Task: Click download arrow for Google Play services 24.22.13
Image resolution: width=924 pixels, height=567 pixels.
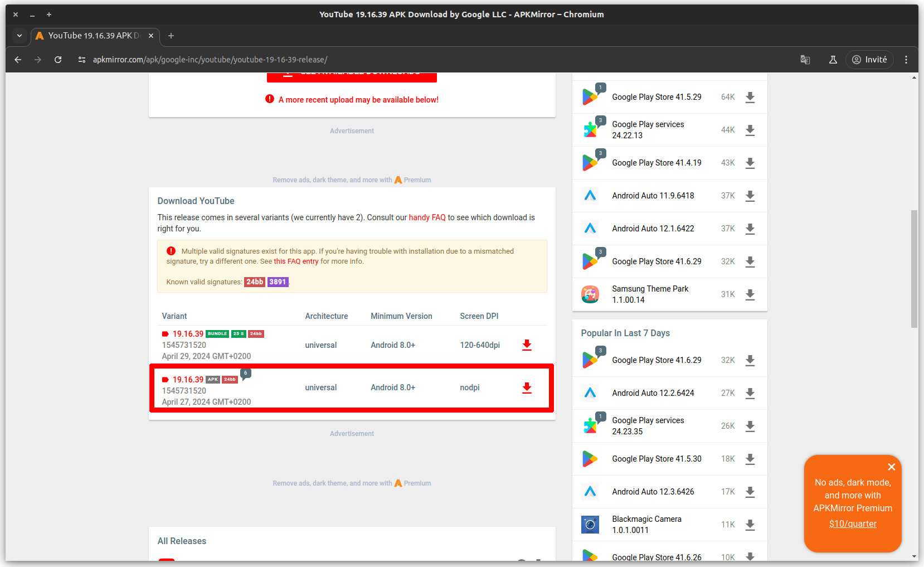Action: click(750, 130)
